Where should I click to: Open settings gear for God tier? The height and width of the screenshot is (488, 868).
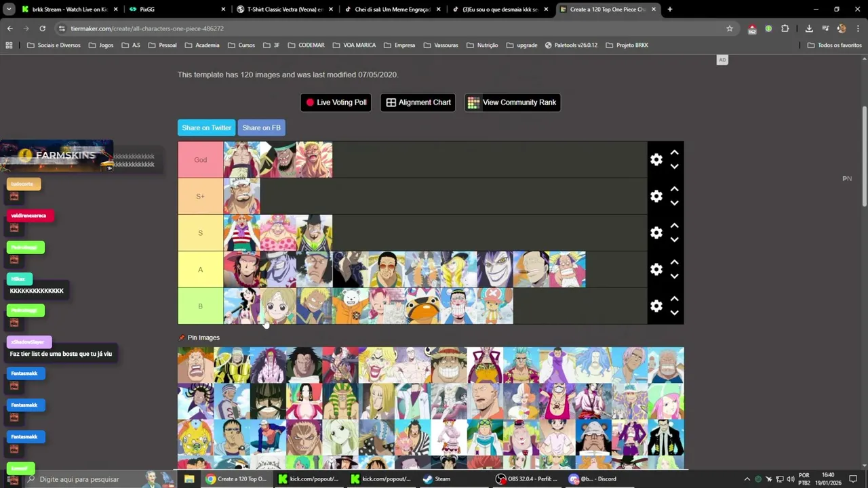click(x=656, y=160)
